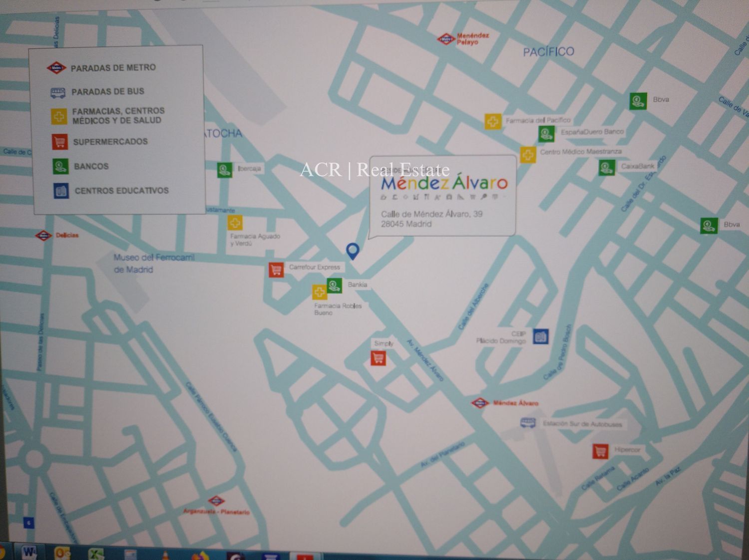Viewport: 749px width, 560px height.
Task: Open VLC media player from the taskbar
Action: coord(165,555)
